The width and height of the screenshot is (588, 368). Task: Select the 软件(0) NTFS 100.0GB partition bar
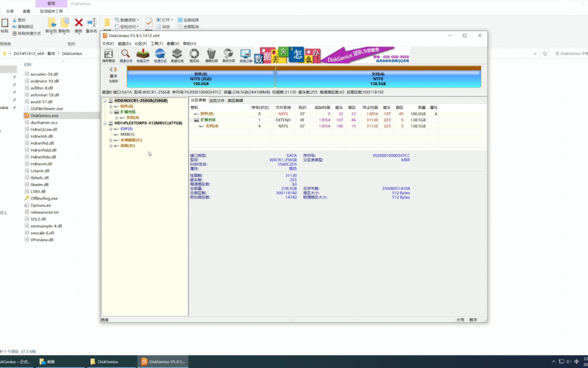pyautogui.click(x=201, y=77)
